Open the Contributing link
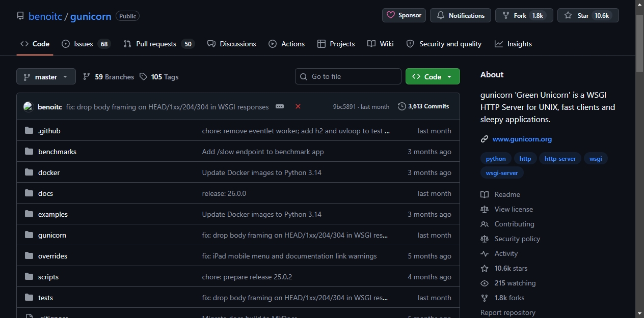Viewport: 644px width, 318px height. pos(507,224)
